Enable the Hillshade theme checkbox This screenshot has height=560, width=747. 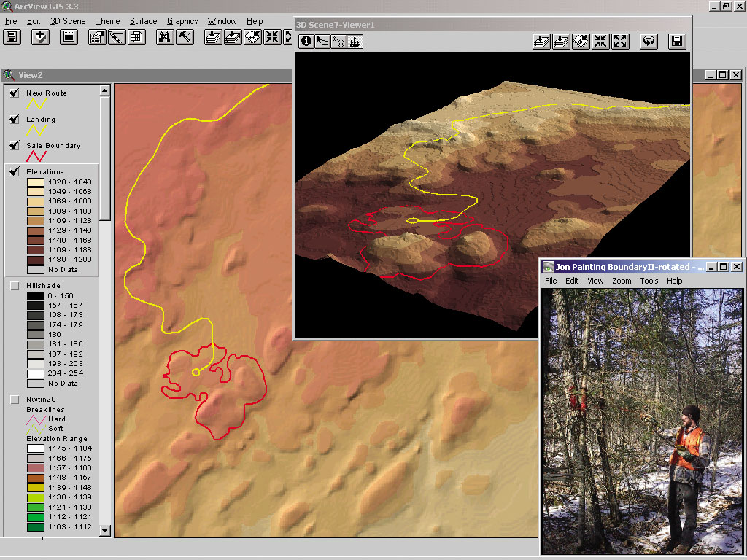click(15, 286)
